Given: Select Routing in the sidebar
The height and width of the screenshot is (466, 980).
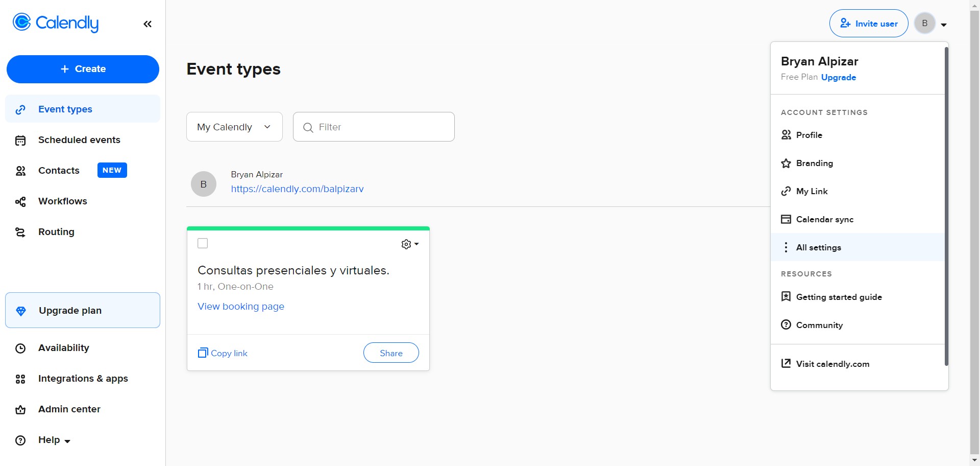Looking at the screenshot, I should coord(56,231).
